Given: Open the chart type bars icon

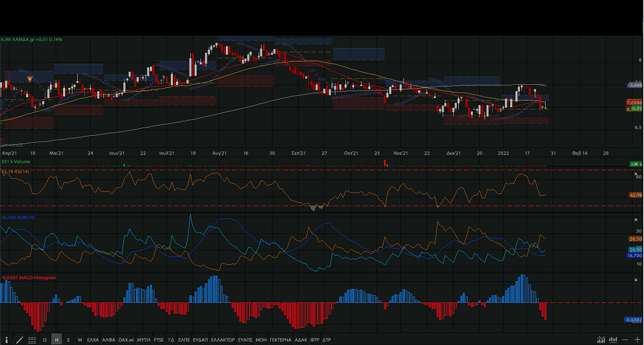Looking at the screenshot, I should click(x=613, y=340).
